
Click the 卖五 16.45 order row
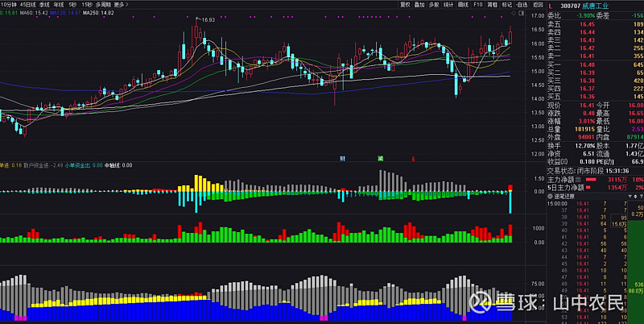(595, 24)
